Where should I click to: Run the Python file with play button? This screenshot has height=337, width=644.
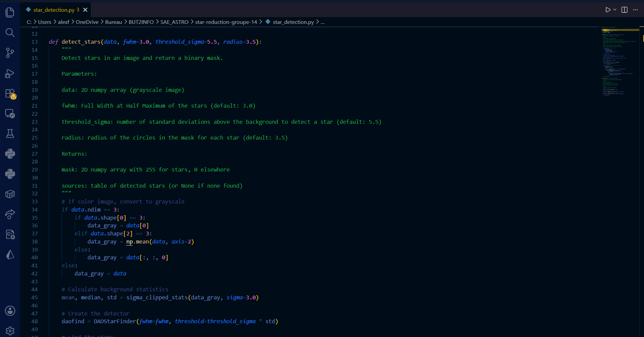(x=608, y=10)
